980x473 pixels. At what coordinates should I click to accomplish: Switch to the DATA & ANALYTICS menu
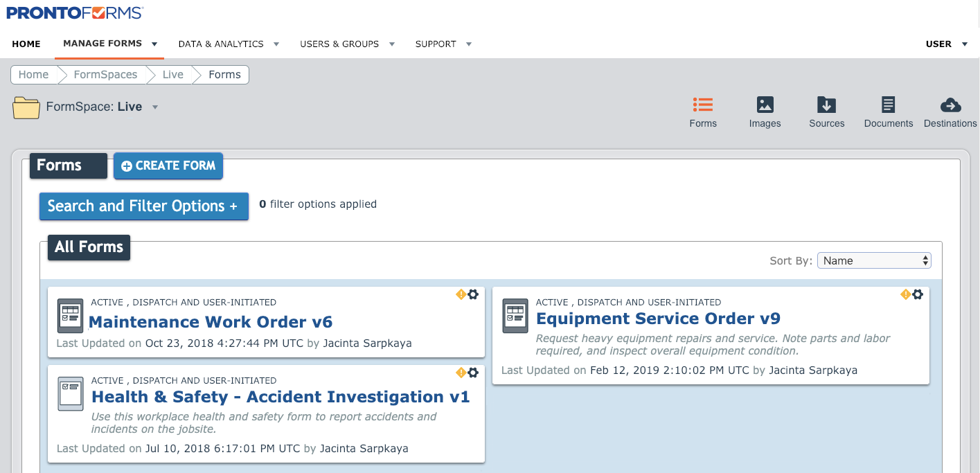click(229, 44)
